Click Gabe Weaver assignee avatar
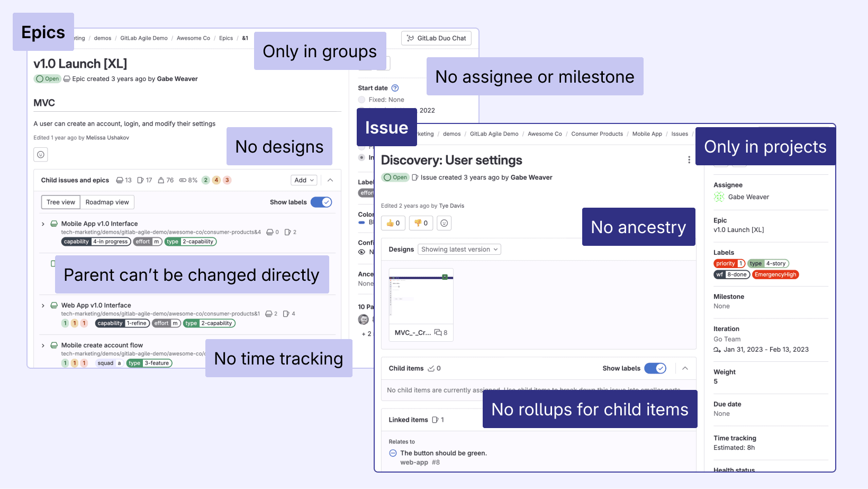868x489 pixels. (x=719, y=197)
